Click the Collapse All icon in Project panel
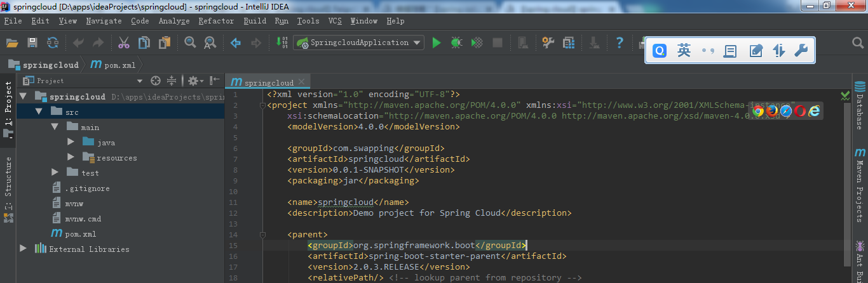 pos(172,81)
